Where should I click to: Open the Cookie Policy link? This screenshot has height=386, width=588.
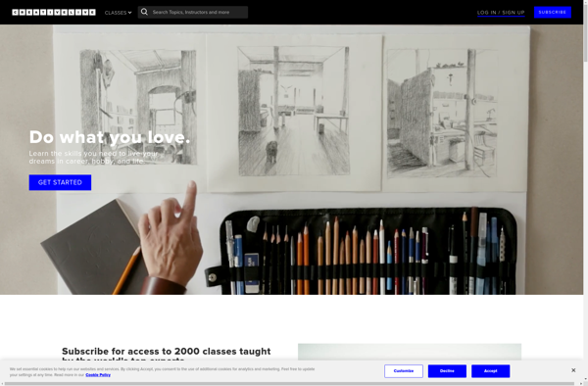(x=98, y=375)
